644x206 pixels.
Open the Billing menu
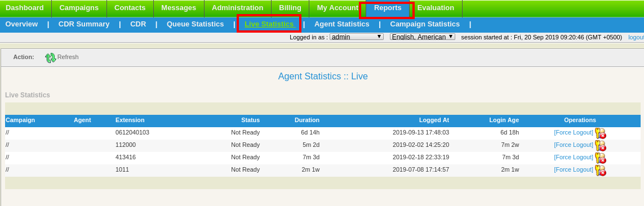click(x=290, y=8)
